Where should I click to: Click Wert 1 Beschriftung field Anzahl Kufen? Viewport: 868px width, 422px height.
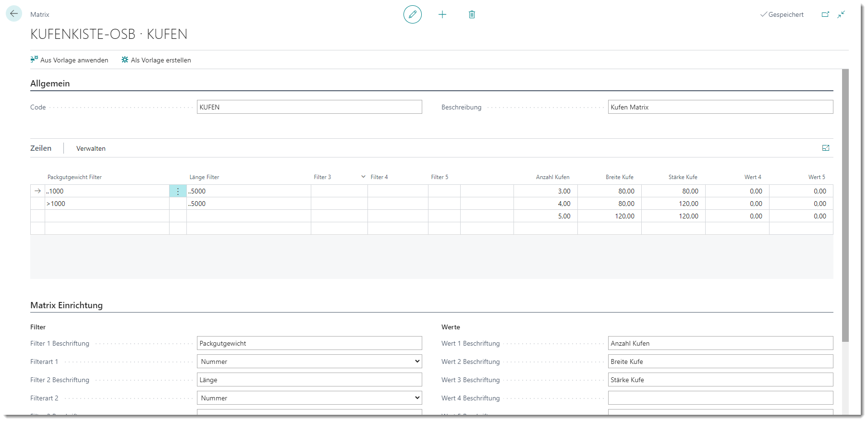(721, 343)
